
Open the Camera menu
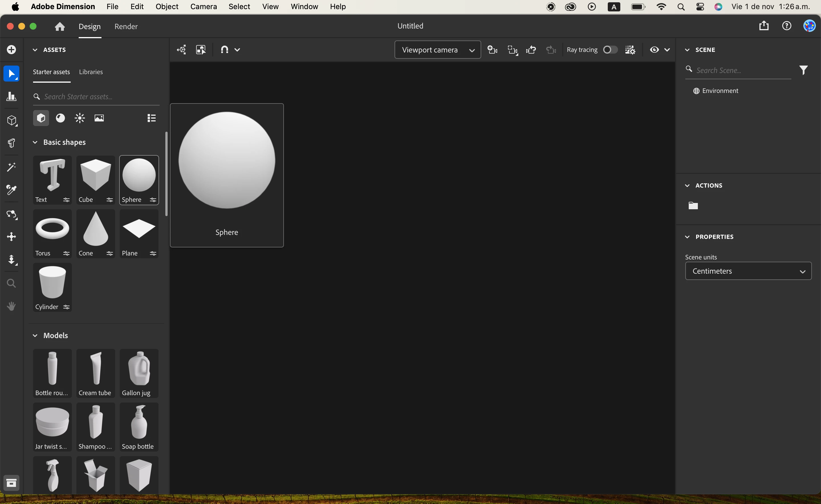(x=203, y=7)
